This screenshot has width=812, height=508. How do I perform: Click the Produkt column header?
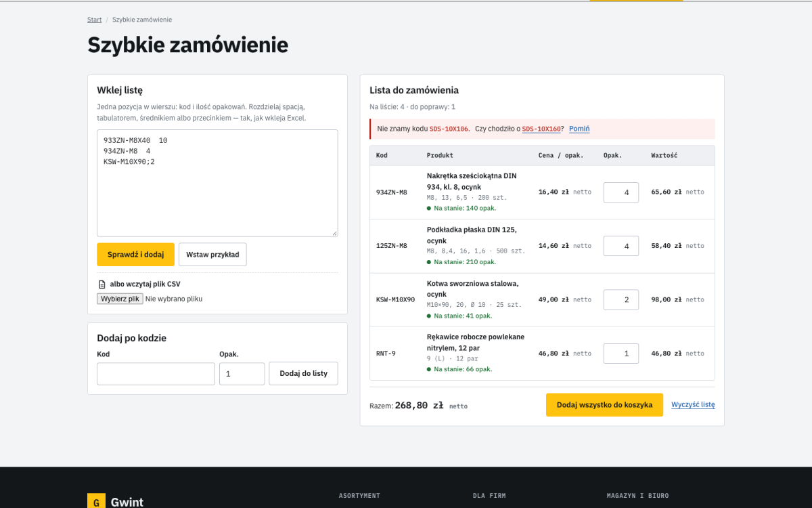440,156
